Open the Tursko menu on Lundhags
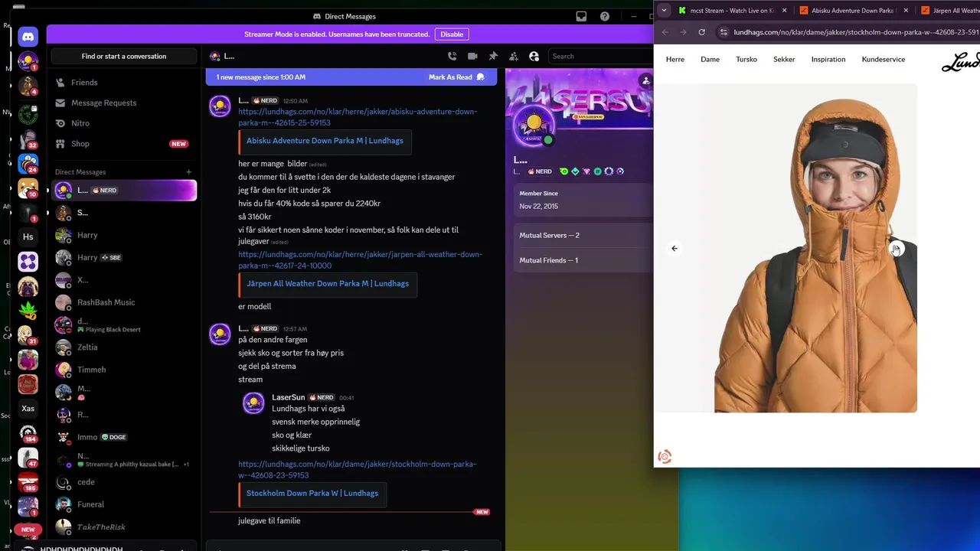This screenshot has width=980, height=551. [746, 59]
